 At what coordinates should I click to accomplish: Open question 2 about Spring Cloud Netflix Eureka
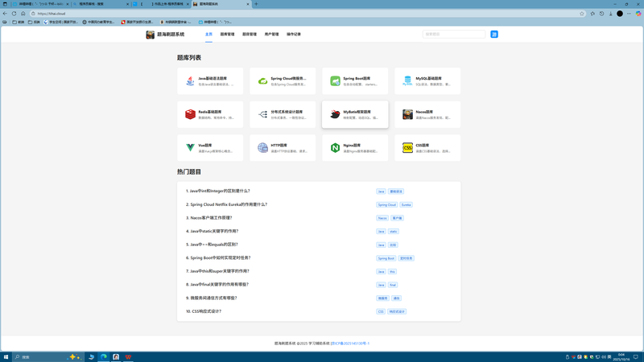coord(226,204)
